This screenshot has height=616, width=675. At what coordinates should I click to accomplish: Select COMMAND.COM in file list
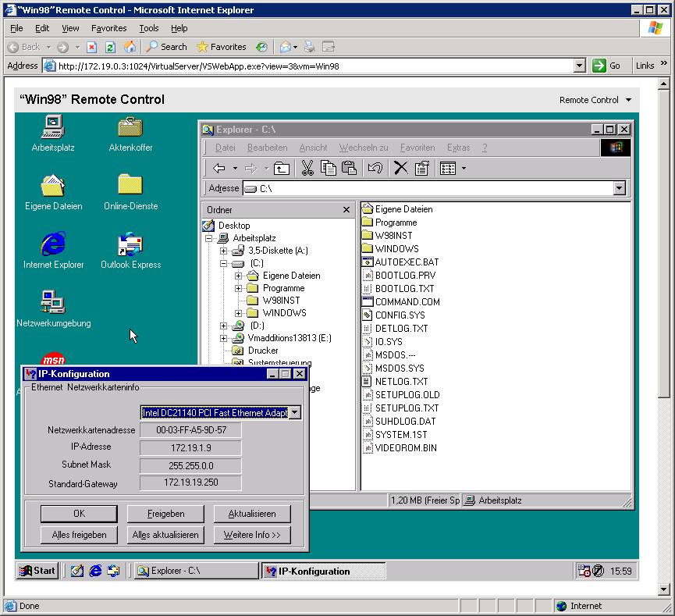[402, 301]
